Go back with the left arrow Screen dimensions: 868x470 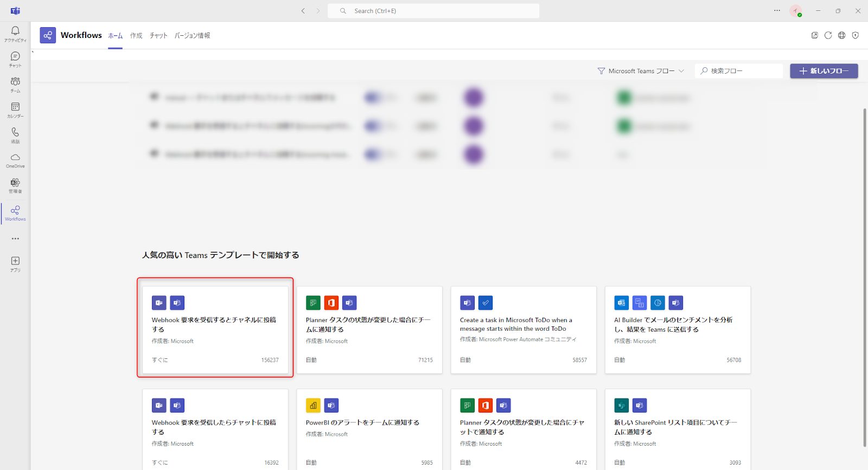point(303,11)
